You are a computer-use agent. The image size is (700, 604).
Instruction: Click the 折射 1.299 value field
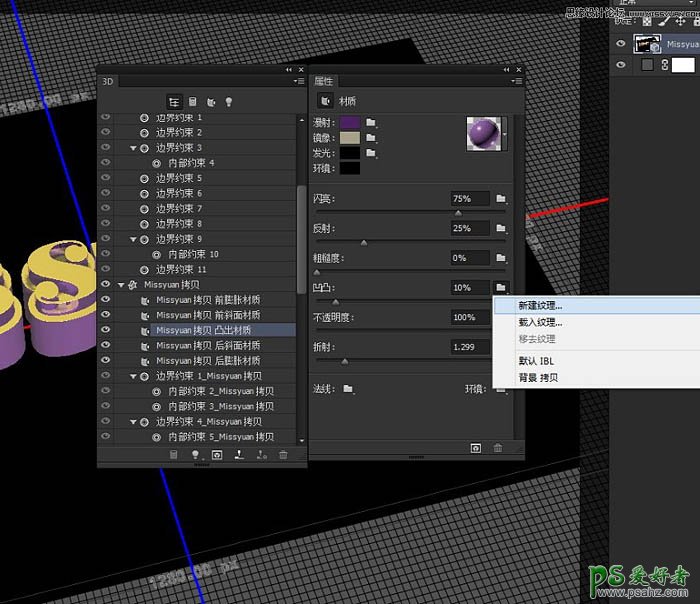[470, 347]
